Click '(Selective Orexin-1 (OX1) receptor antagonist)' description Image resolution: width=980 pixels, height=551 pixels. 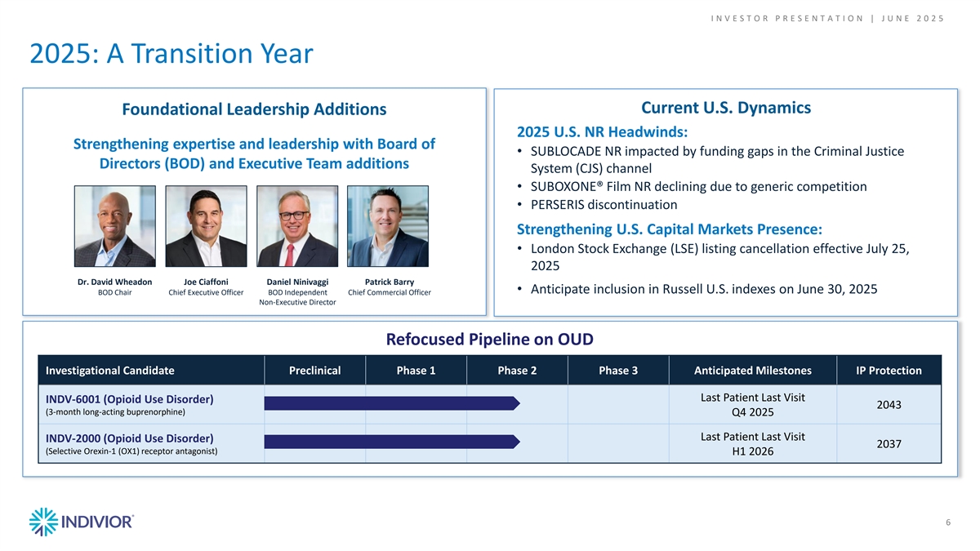[131, 451]
